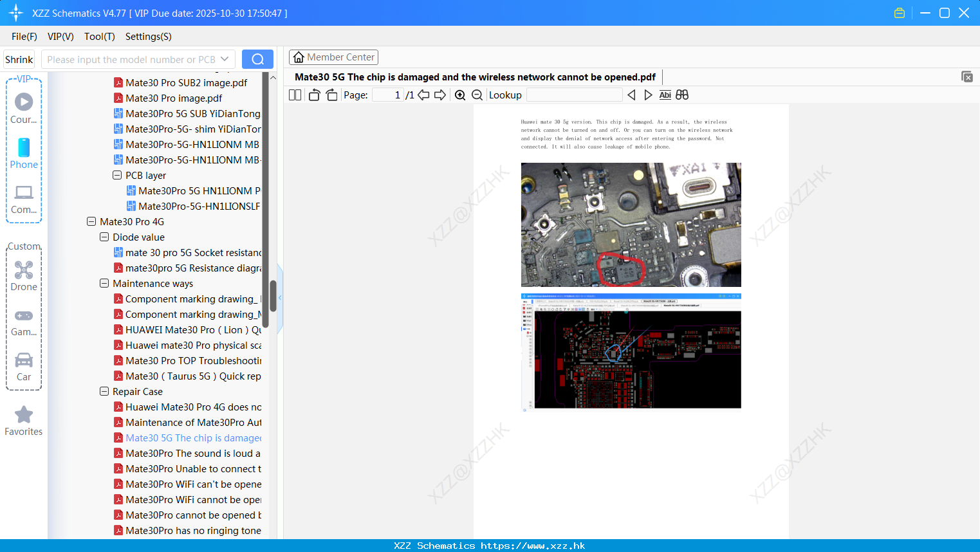The image size is (980, 552).
Task: Rotate page counterclockwise
Action: 314,95
